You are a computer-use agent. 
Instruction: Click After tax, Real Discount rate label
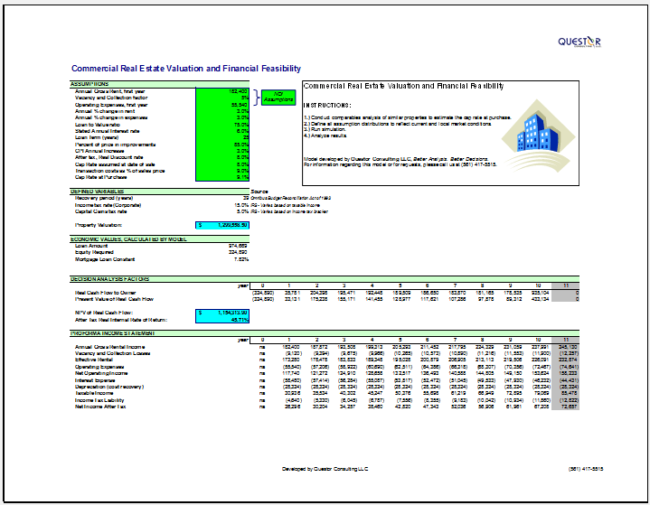pos(109,157)
